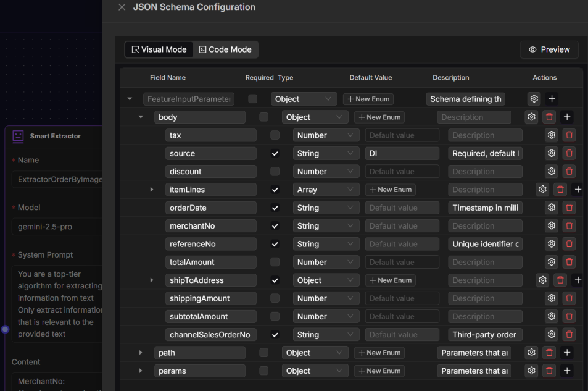Add New Enum to itemLines
Viewport: 588px width, 391px height.
click(390, 189)
